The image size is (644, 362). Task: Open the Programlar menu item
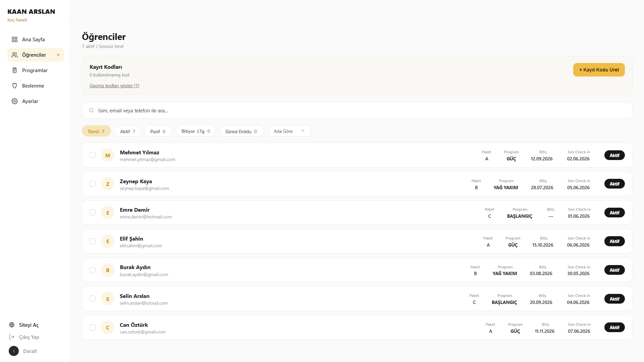(36, 70)
